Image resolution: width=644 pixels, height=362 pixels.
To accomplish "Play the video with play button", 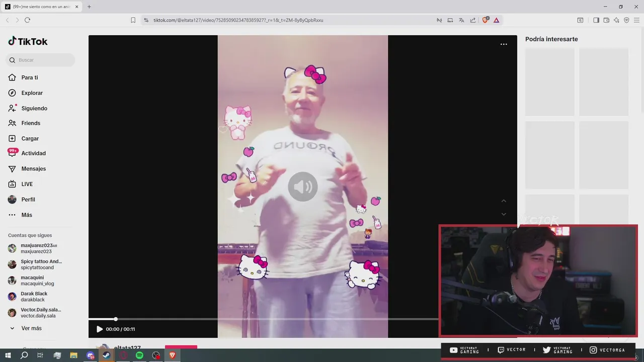I will pyautogui.click(x=100, y=329).
